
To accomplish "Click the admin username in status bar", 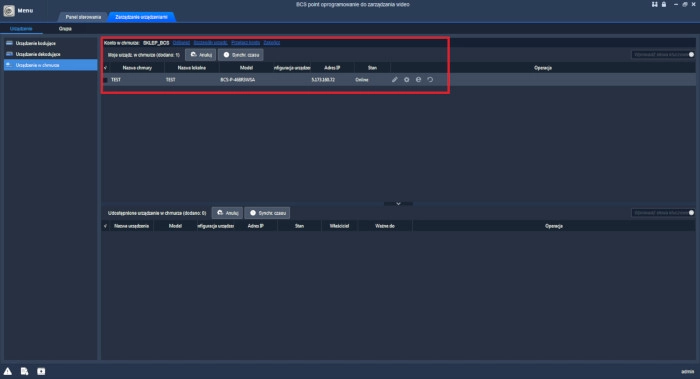I will [688, 371].
